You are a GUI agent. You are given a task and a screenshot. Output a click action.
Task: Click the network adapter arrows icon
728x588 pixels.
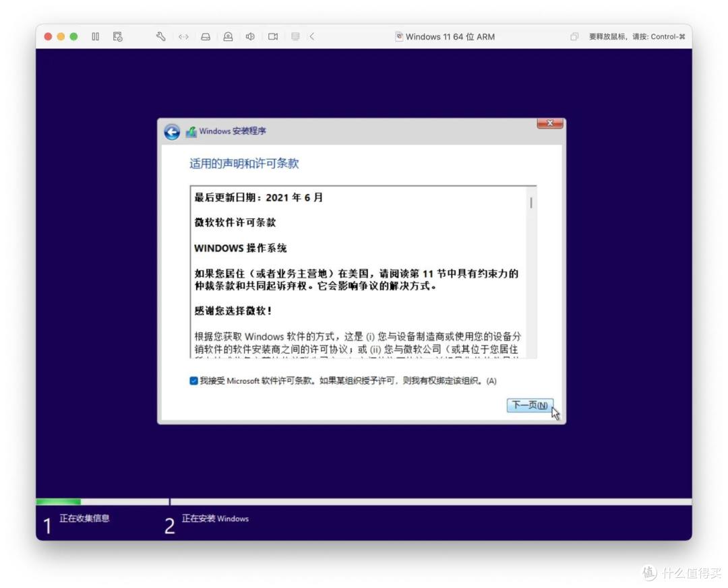tap(183, 36)
